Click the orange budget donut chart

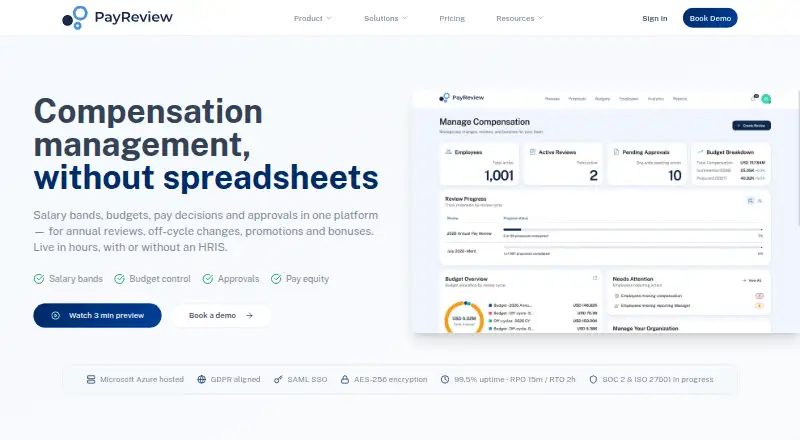464,319
